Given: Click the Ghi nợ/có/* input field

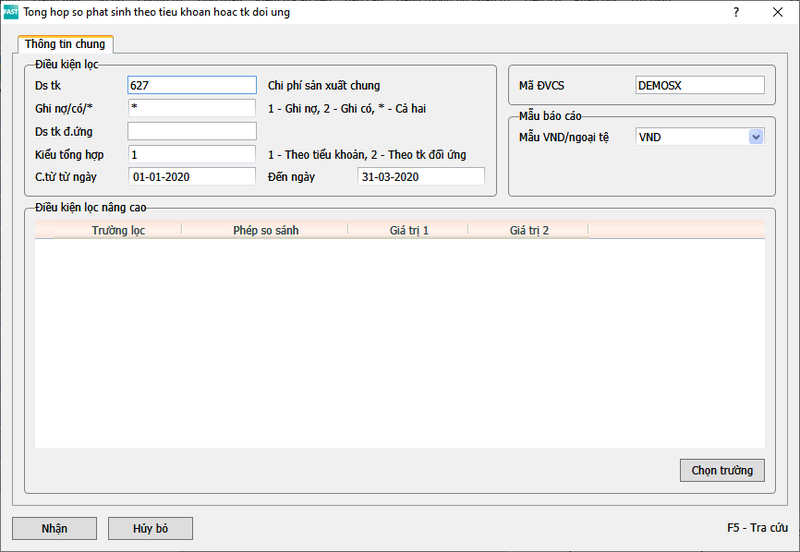Looking at the screenshot, I should coord(192,108).
